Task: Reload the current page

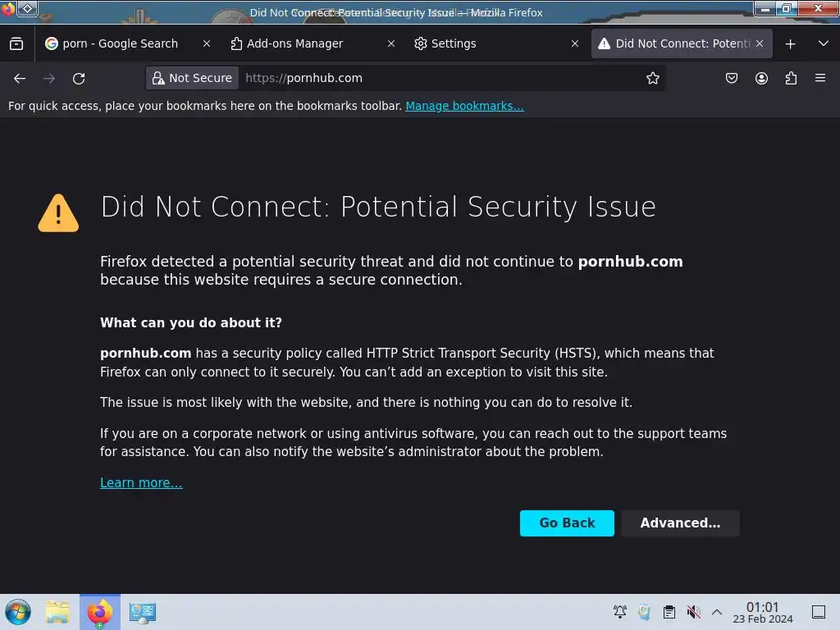Action: (79, 78)
